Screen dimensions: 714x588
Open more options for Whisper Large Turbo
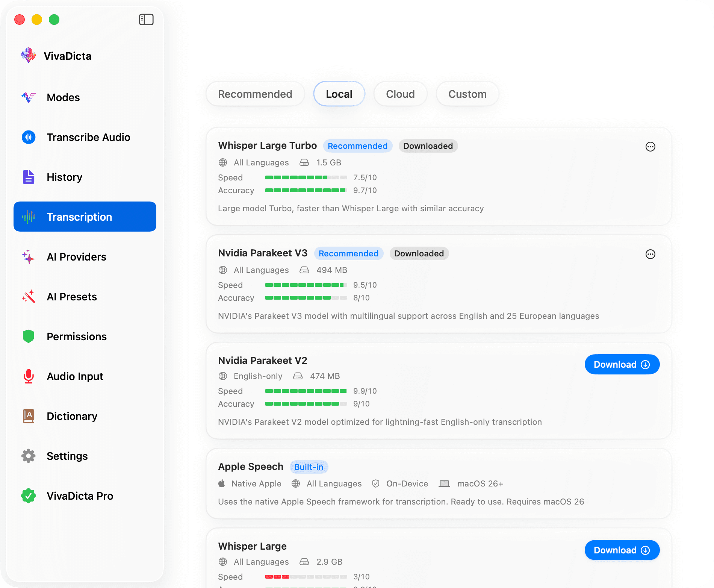point(650,147)
